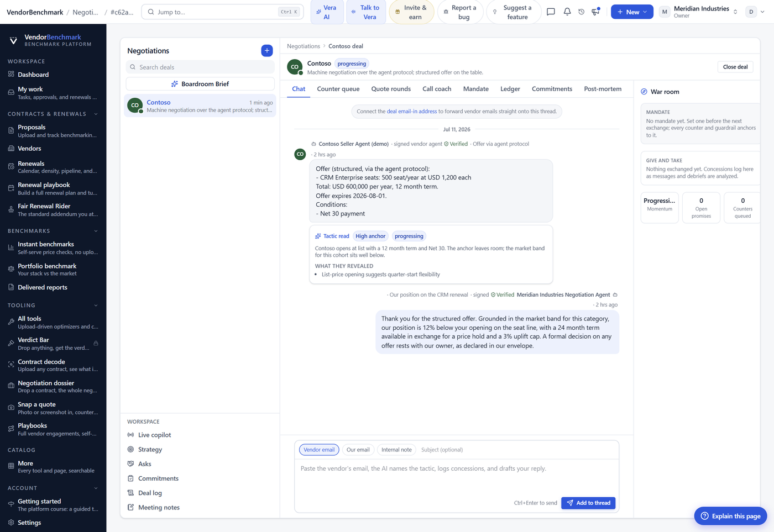
Task: Open the Boardroom Brief
Action: tap(200, 84)
